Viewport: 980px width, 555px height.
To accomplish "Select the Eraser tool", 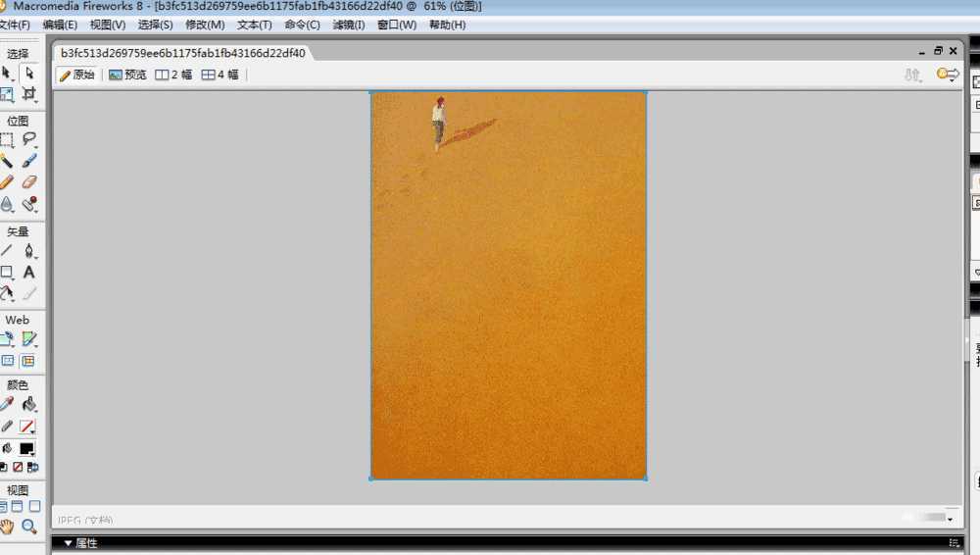I will point(29,182).
